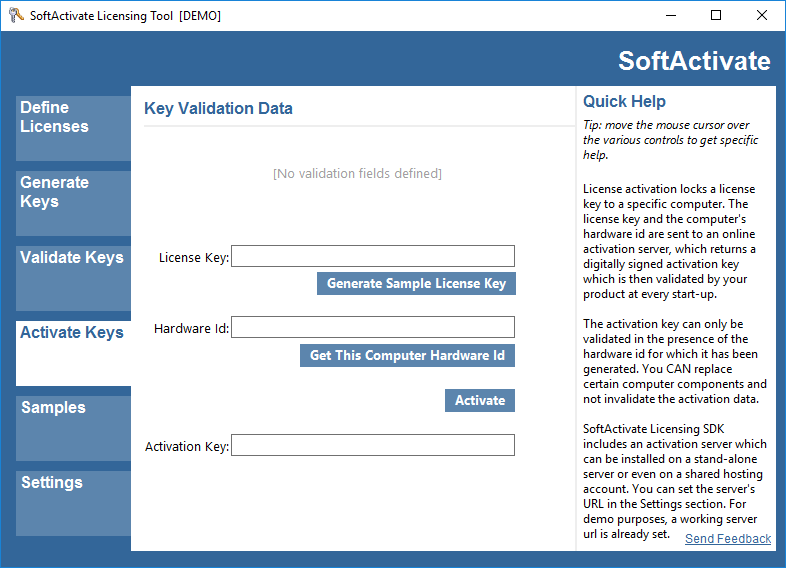Screen dimensions: 786x568
Task: Click Generate Sample License Key button
Action: pos(416,284)
